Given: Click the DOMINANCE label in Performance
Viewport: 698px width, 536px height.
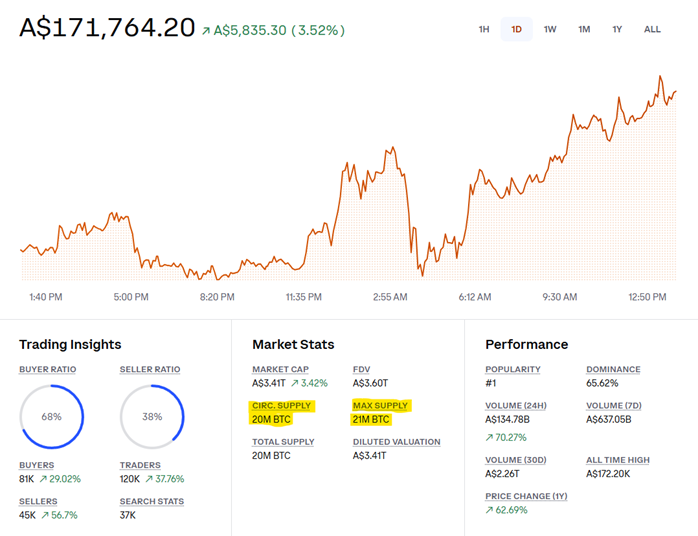Looking at the screenshot, I should click(612, 369).
